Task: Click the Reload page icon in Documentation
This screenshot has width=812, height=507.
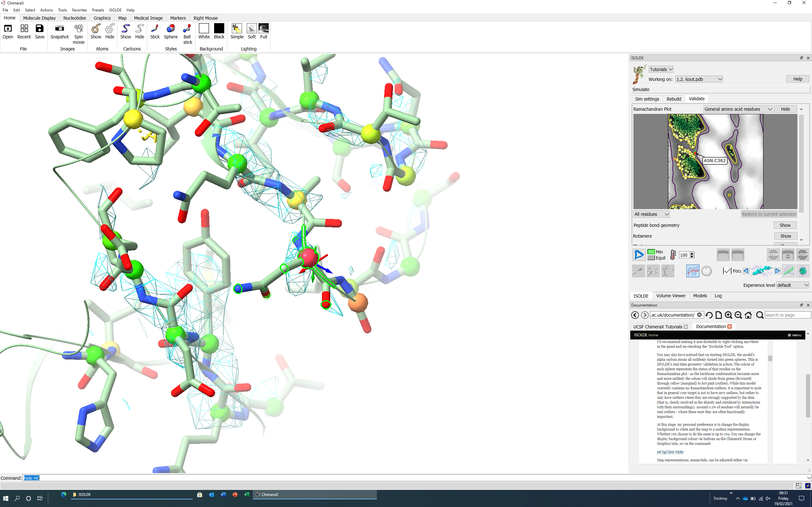Action: (709, 315)
